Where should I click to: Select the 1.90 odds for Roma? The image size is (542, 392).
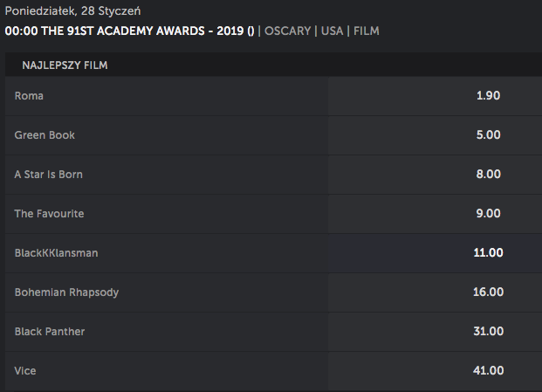click(x=436, y=96)
